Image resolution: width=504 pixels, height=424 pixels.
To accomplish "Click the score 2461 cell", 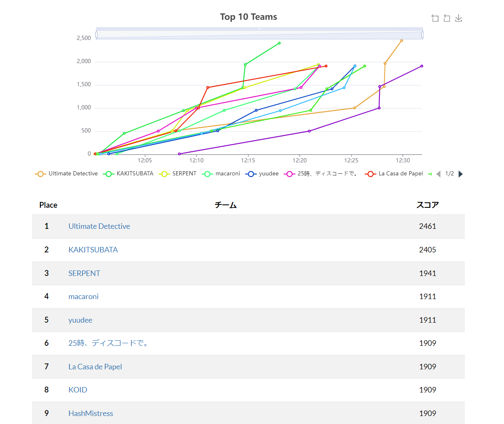I will pyautogui.click(x=427, y=226).
